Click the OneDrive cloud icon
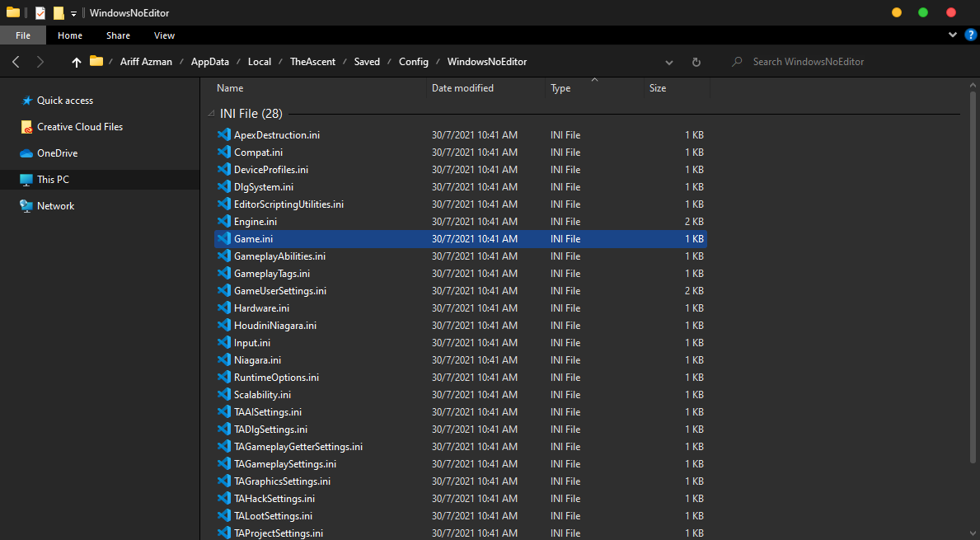 (26, 153)
